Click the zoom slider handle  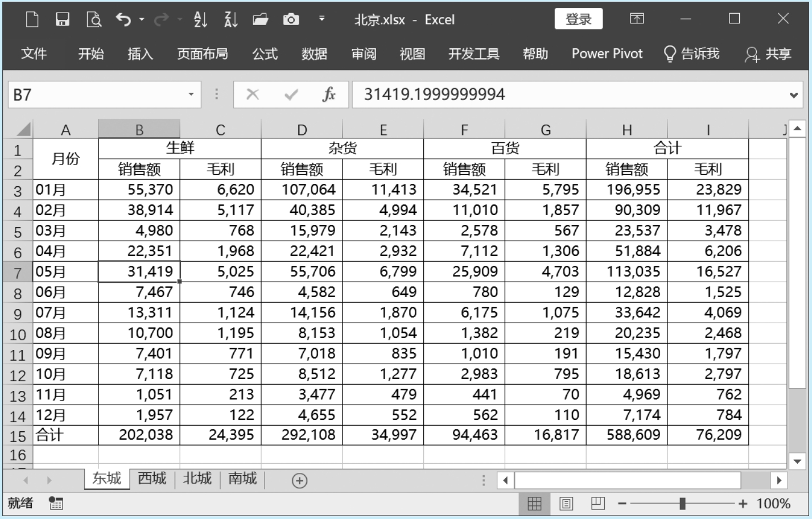[682, 504]
